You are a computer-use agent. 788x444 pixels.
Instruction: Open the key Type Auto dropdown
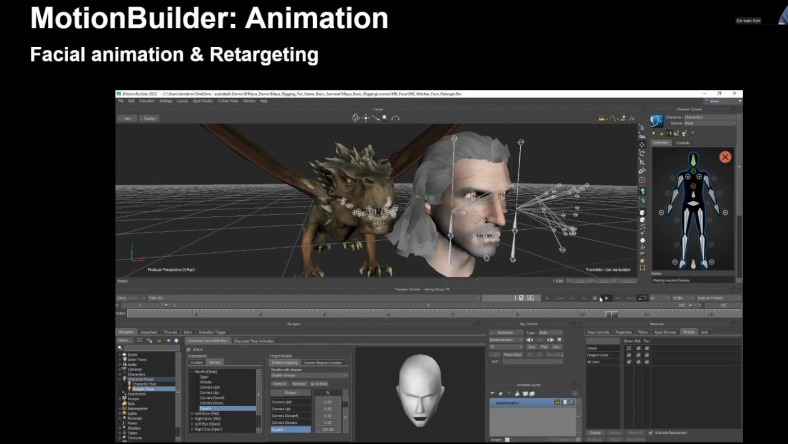click(551, 332)
